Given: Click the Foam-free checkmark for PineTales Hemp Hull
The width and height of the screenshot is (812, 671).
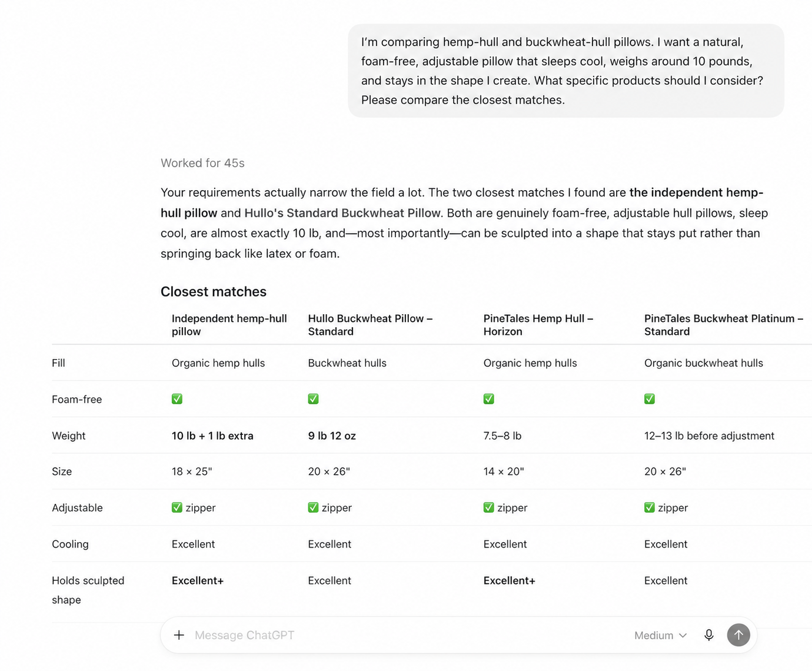Looking at the screenshot, I should (488, 399).
